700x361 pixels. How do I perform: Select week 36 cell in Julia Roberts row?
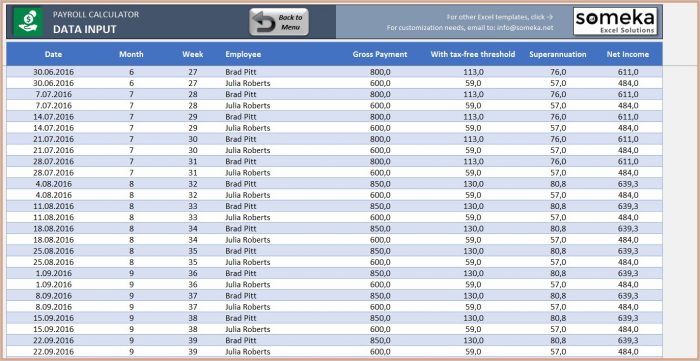click(x=192, y=284)
